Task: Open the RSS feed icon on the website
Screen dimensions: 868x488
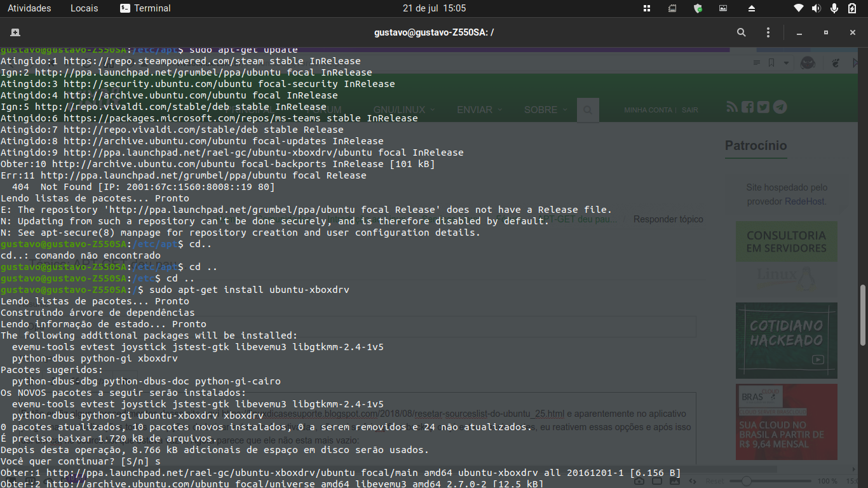Action: point(732,107)
